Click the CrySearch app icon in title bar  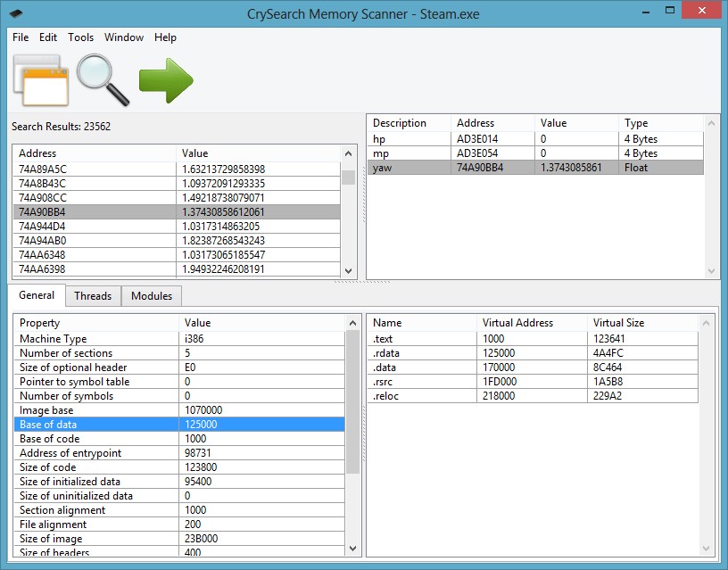(x=16, y=13)
